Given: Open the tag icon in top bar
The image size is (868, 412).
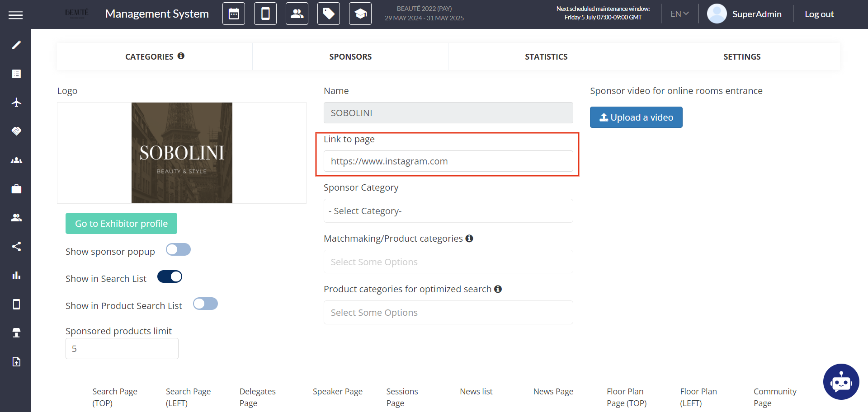Looking at the screenshot, I should coord(329,14).
